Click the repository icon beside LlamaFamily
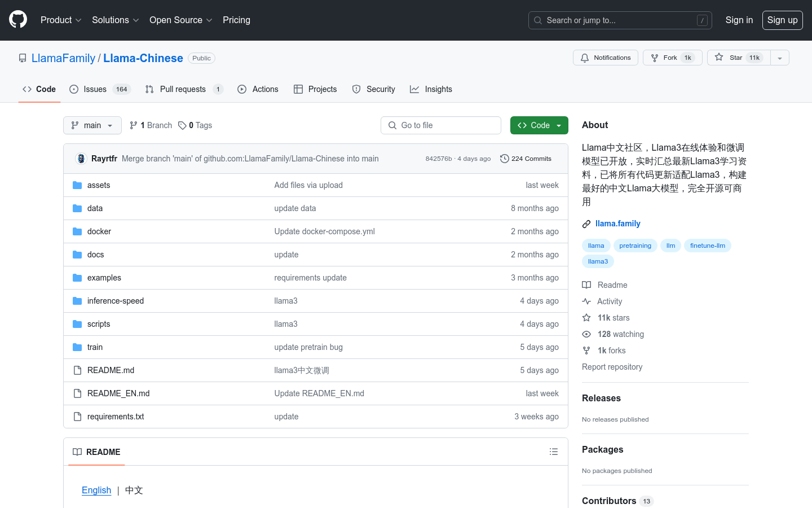812x508 pixels. (x=23, y=58)
